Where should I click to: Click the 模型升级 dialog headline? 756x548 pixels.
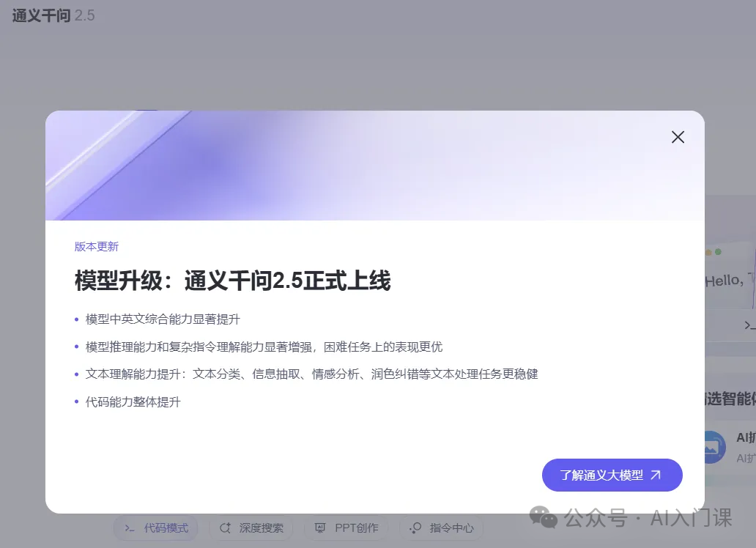click(x=232, y=281)
